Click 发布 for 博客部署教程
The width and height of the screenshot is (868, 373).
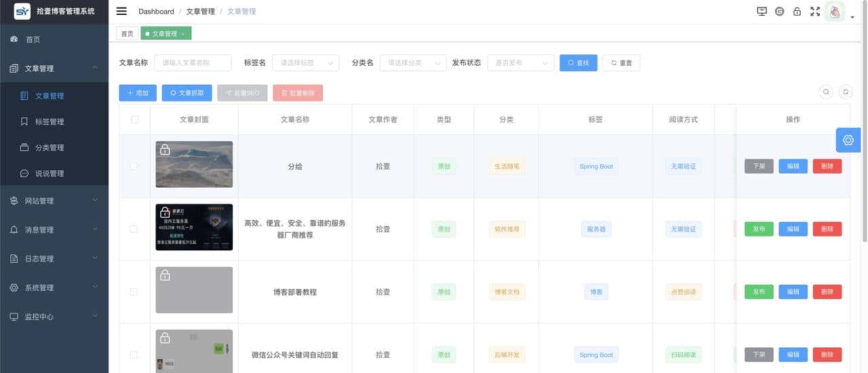pyautogui.click(x=759, y=292)
